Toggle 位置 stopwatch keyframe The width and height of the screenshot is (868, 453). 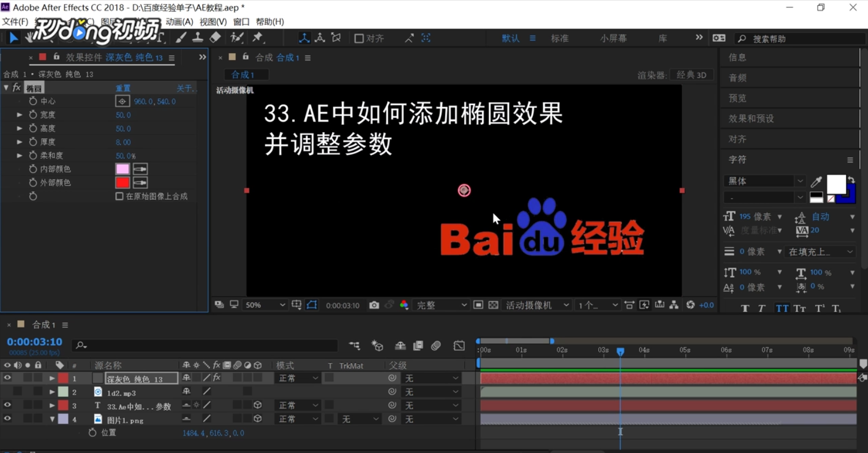point(92,433)
